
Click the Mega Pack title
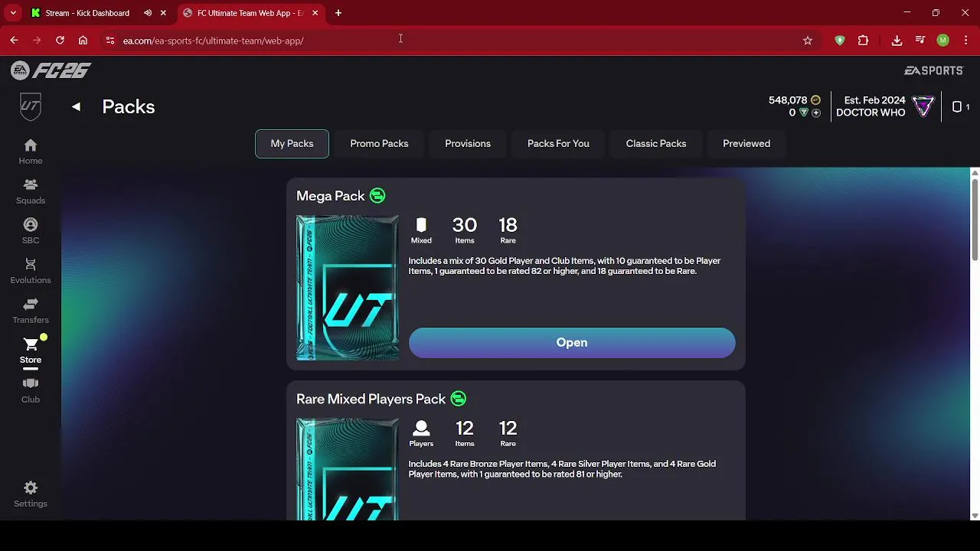[x=331, y=196]
